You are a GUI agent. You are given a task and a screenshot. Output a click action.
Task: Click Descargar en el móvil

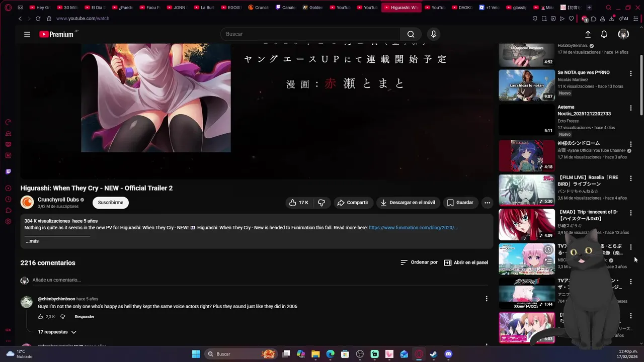[x=408, y=203]
